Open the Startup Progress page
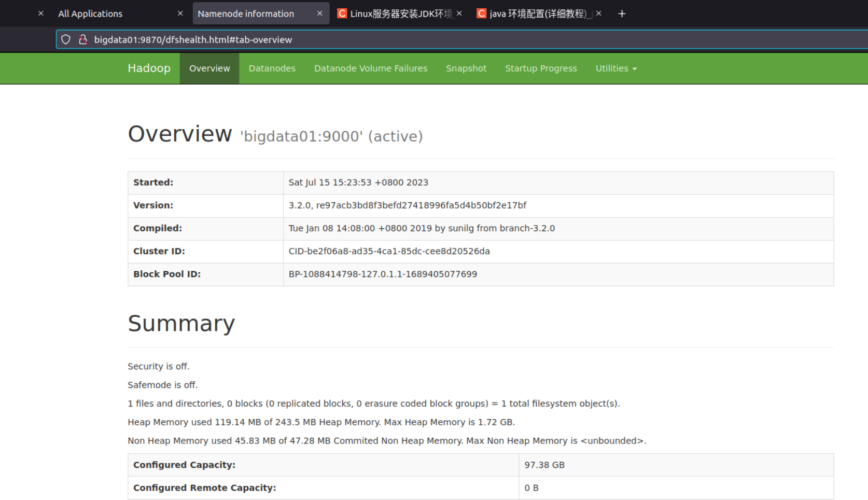Viewport: 868px width, 500px height. [541, 68]
